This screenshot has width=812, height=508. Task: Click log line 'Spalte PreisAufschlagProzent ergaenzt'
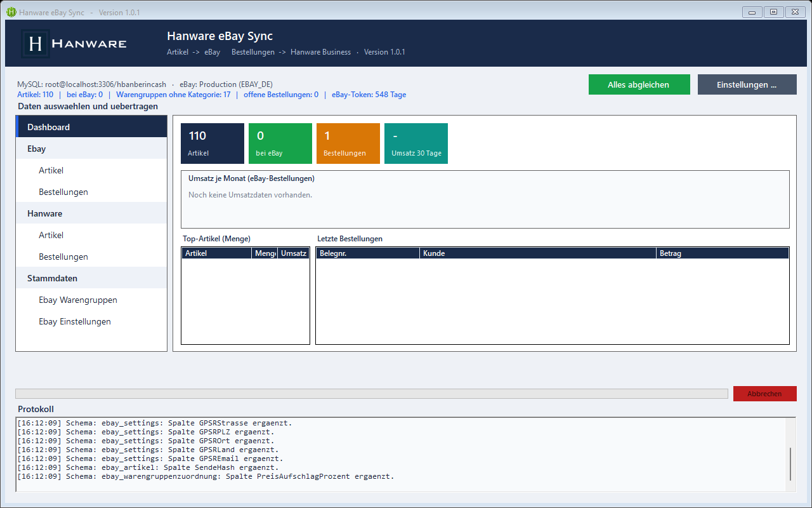206,476
